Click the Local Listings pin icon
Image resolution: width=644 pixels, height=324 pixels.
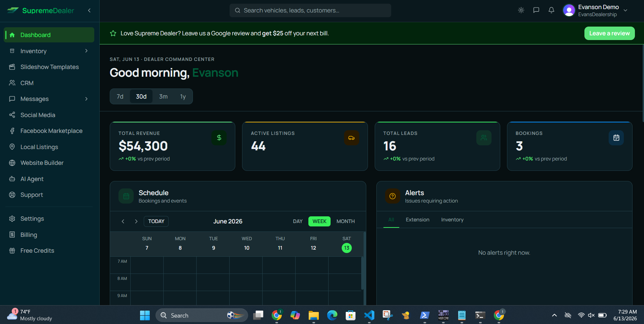tap(12, 147)
